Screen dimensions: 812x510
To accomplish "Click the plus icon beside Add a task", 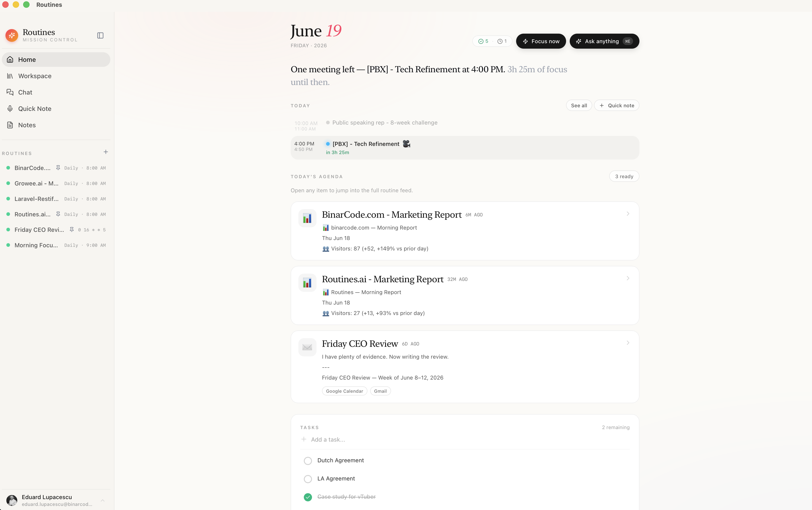I will pos(304,439).
